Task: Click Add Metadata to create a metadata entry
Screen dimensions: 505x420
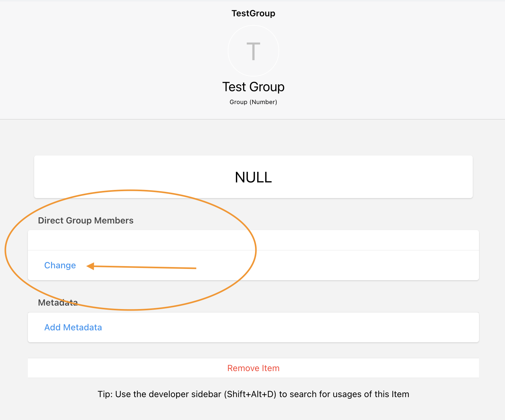Action: 73,327
